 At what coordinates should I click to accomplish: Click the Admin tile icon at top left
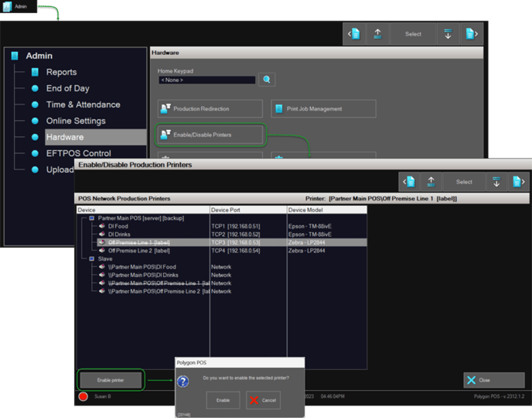coord(8,6)
